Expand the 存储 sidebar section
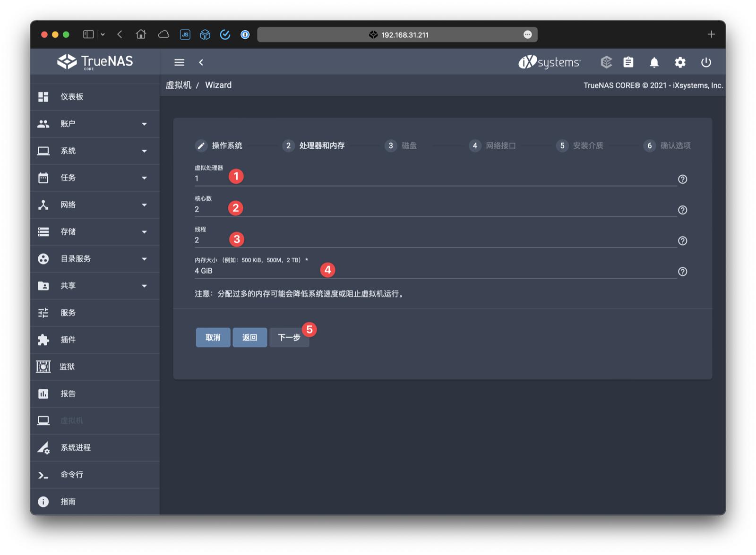Screen dimensions: 756x555 click(x=144, y=231)
